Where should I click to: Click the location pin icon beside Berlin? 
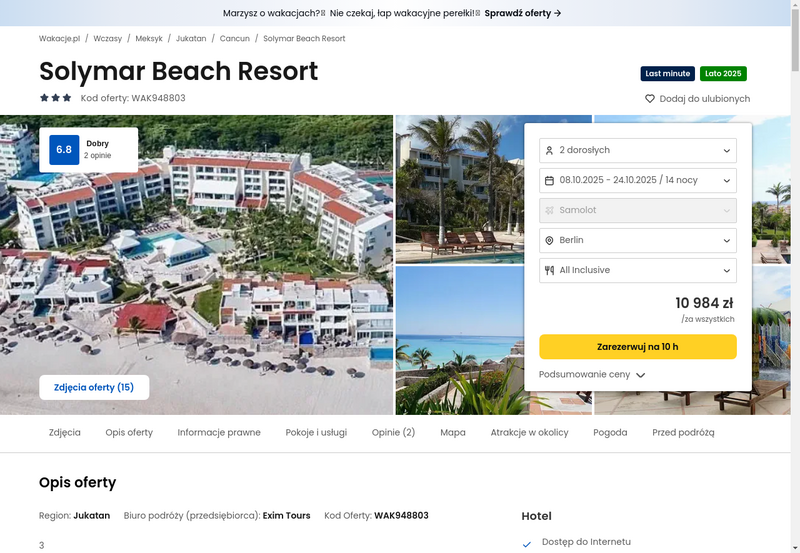(549, 240)
